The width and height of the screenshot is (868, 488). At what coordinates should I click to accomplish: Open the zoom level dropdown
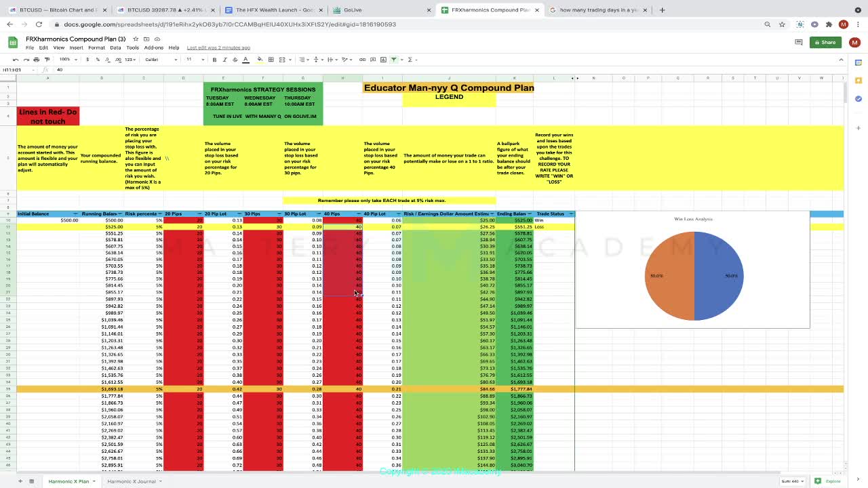tap(67, 60)
